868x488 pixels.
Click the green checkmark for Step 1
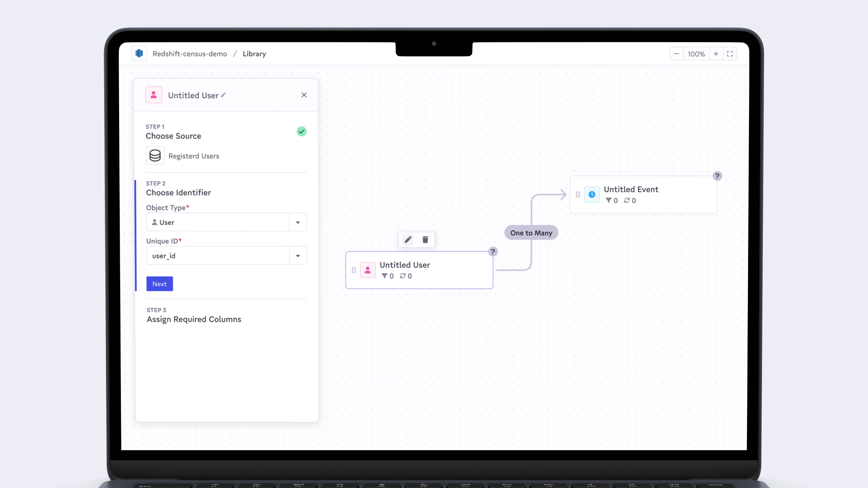[302, 131]
